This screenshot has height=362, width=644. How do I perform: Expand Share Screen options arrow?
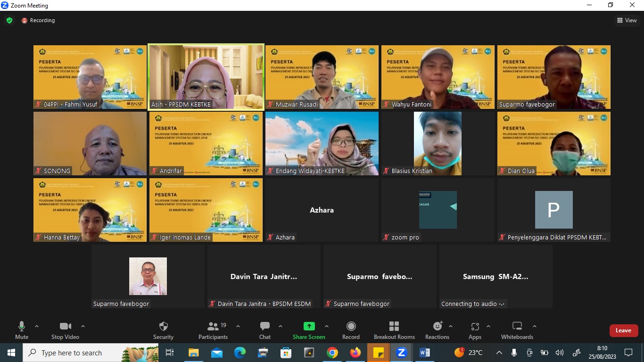327,326
